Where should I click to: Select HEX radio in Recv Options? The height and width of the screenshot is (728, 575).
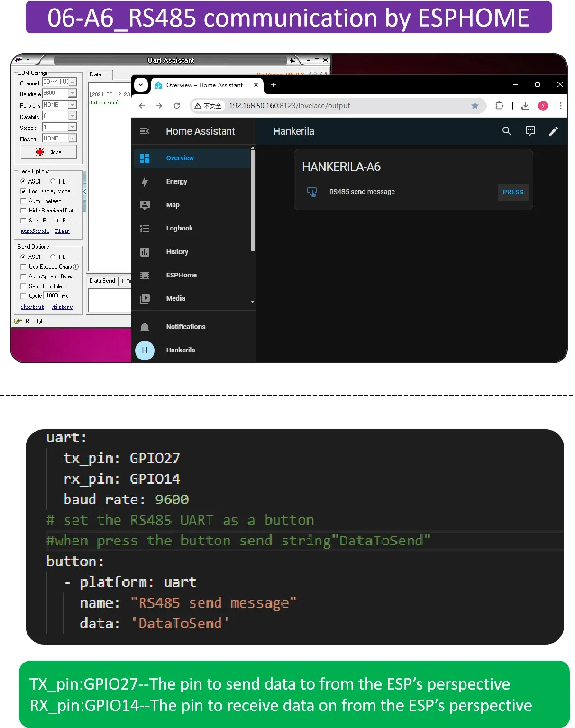[53, 181]
